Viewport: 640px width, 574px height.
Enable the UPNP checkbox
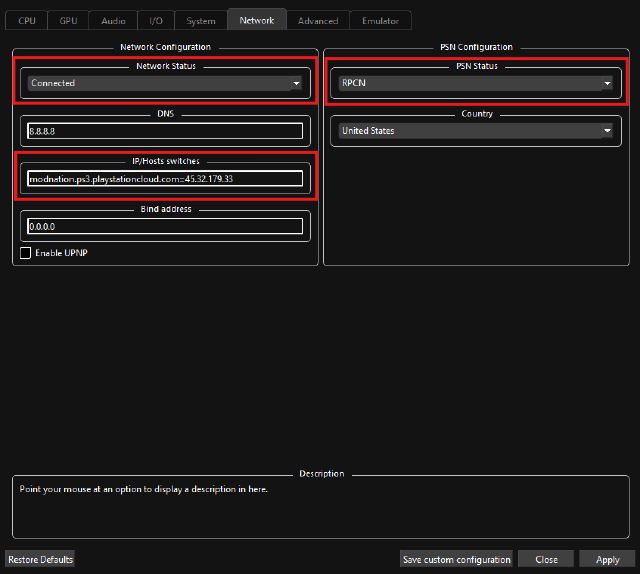[x=27, y=253]
